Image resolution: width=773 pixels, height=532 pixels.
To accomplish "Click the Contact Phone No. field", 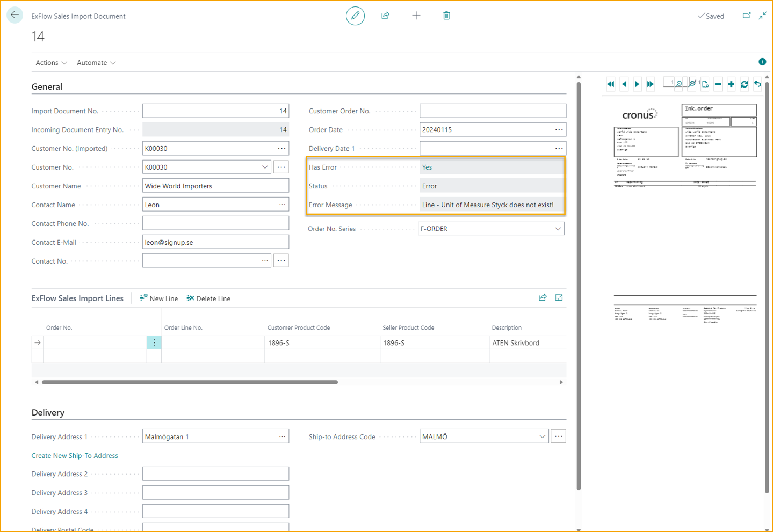I will [215, 223].
